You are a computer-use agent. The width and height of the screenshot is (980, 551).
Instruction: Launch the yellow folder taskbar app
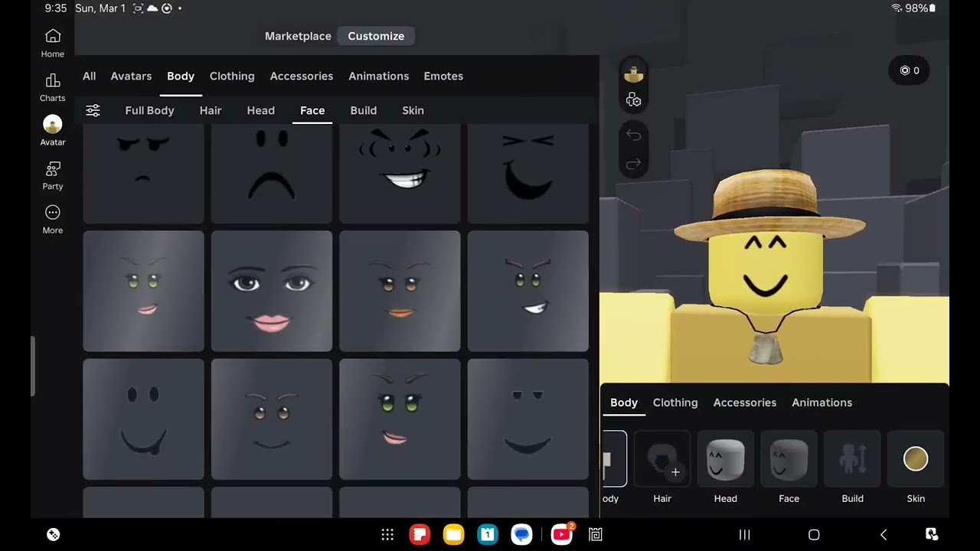click(x=453, y=534)
